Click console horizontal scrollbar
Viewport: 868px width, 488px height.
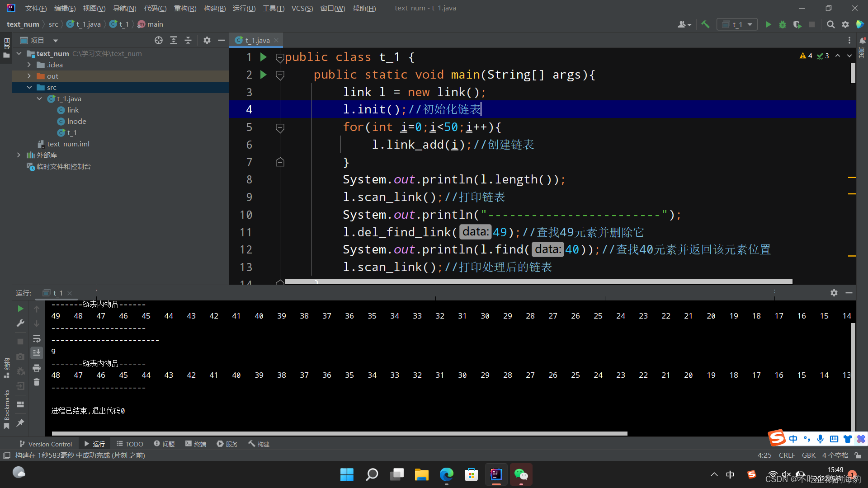(x=340, y=433)
